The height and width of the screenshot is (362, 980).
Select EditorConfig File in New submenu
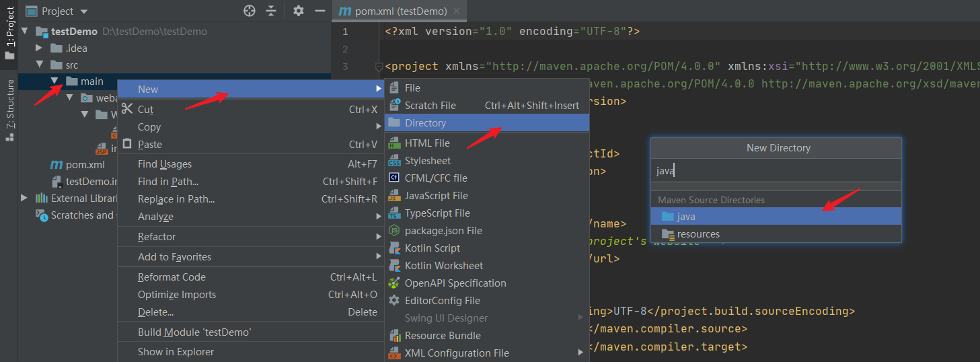click(487, 301)
